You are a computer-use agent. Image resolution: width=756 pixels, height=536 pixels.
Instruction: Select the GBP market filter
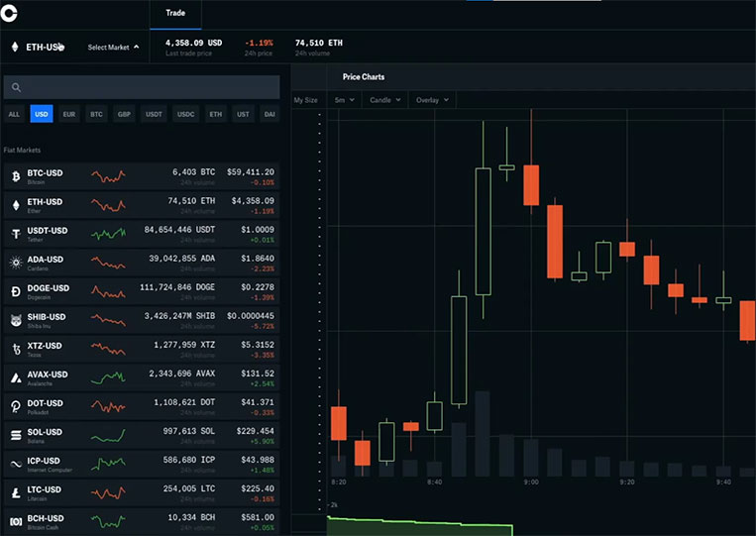click(124, 114)
